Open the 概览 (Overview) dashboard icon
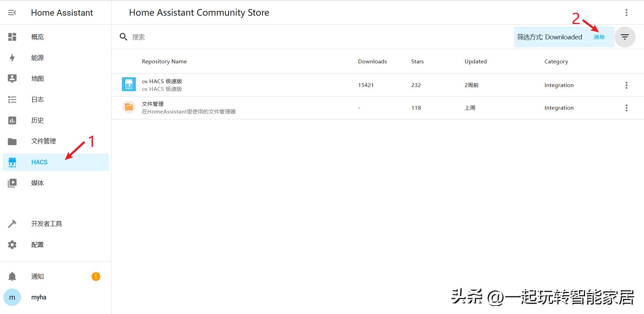Image resolution: width=644 pixels, height=314 pixels. 12,37
